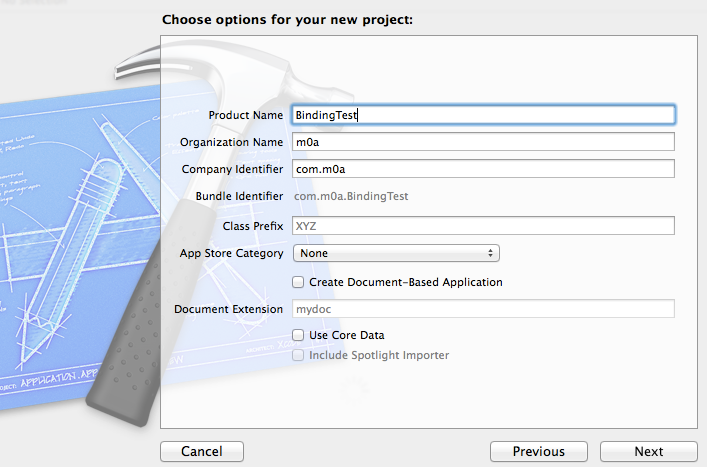Viewport: 707px width, 467px height.
Task: Click the Product Name field containing BindingTest
Action: pyautogui.click(x=483, y=115)
